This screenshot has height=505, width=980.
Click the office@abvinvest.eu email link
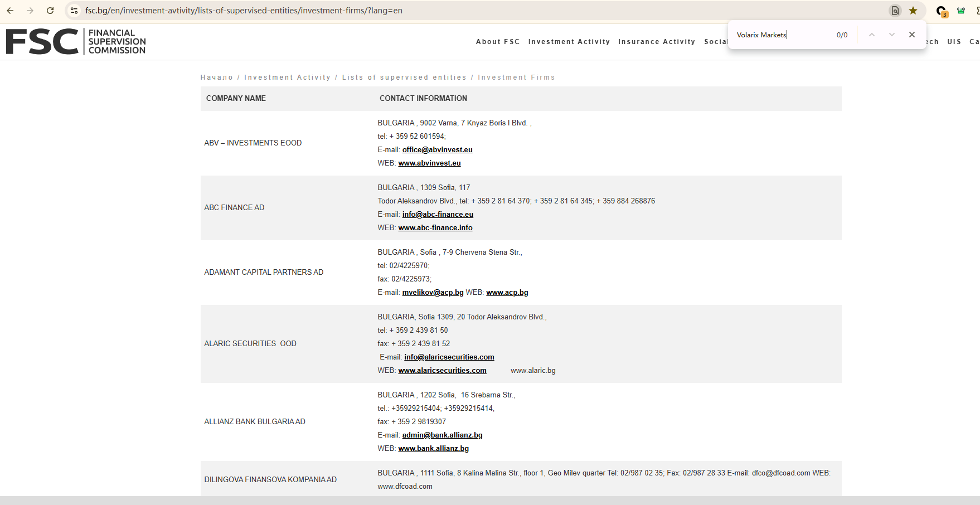coord(437,150)
